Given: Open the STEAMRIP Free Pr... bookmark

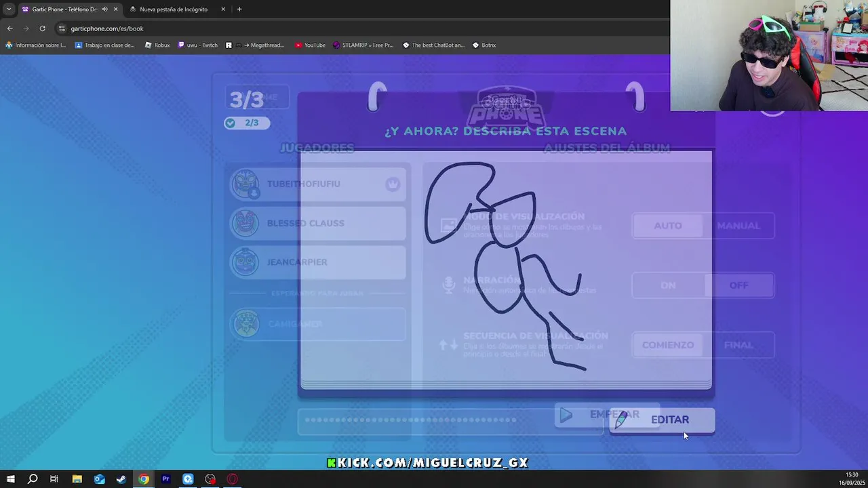Looking at the screenshot, I should click(x=363, y=45).
